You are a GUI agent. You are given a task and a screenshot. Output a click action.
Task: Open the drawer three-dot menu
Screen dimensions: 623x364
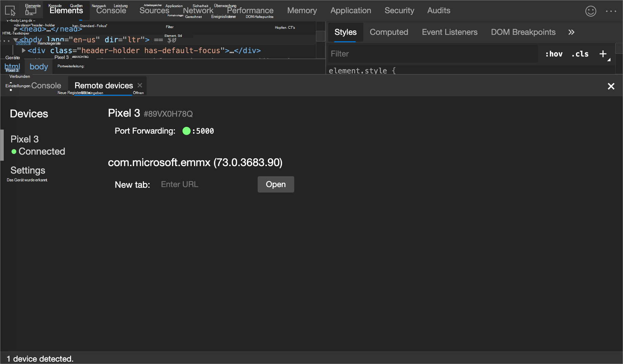(x=11, y=86)
